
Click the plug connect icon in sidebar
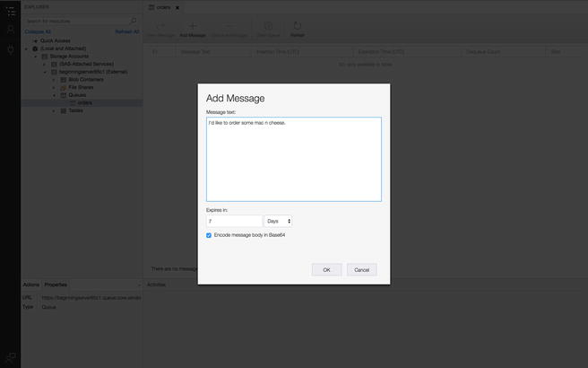coord(11,48)
